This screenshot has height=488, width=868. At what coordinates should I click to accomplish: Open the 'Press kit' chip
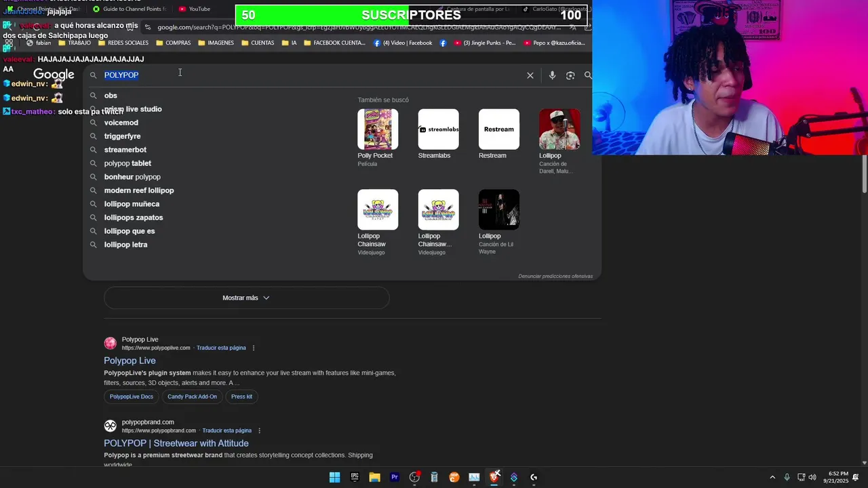point(241,396)
